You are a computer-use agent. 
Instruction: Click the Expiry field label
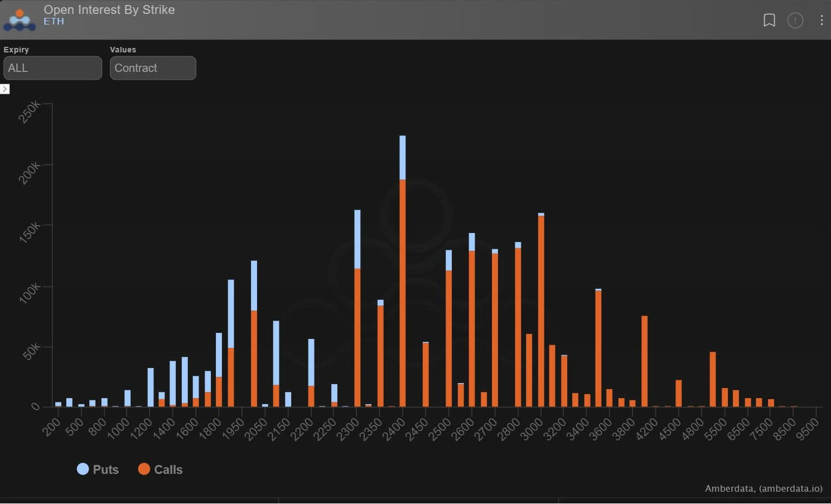16,50
